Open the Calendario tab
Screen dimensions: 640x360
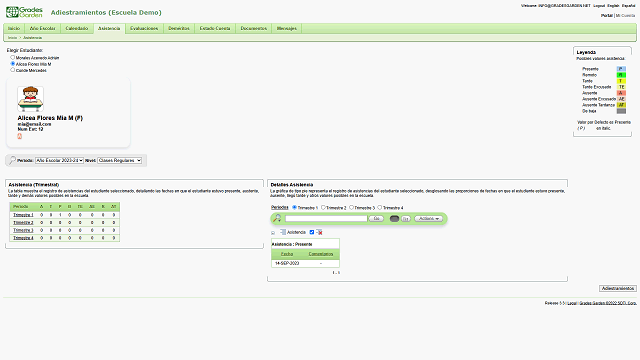tap(77, 28)
